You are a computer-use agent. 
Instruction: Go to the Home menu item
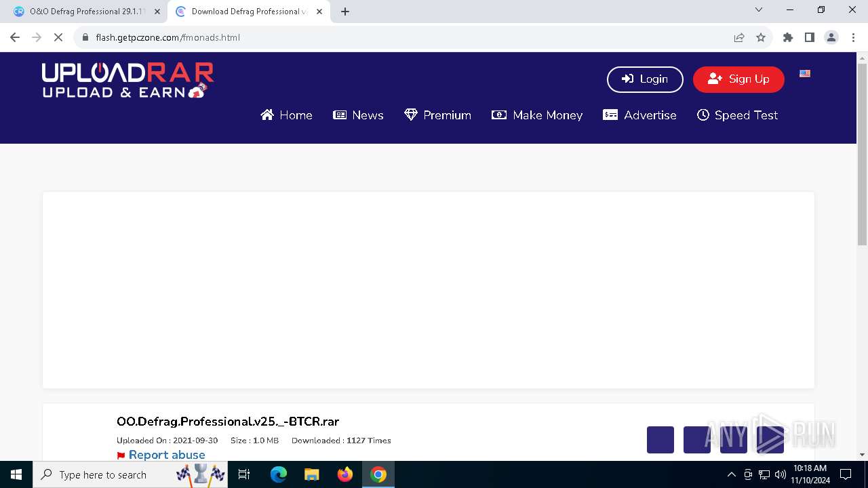(x=286, y=115)
